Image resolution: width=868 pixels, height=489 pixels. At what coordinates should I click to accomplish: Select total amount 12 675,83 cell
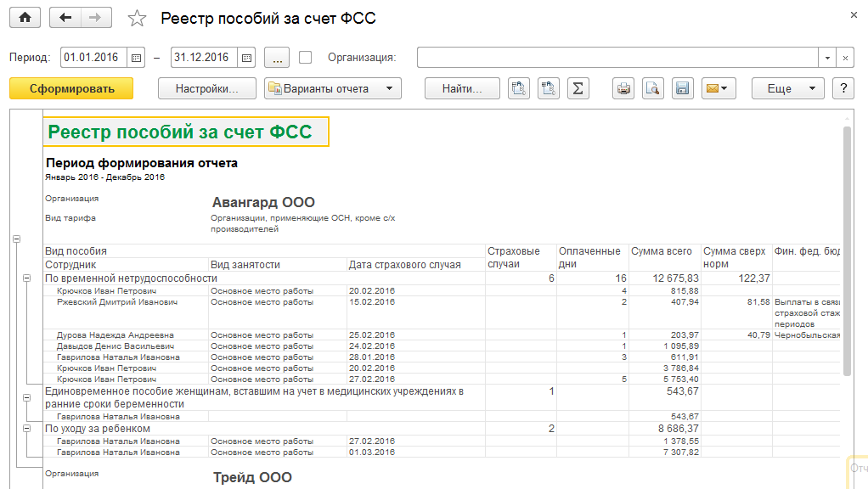click(x=665, y=278)
